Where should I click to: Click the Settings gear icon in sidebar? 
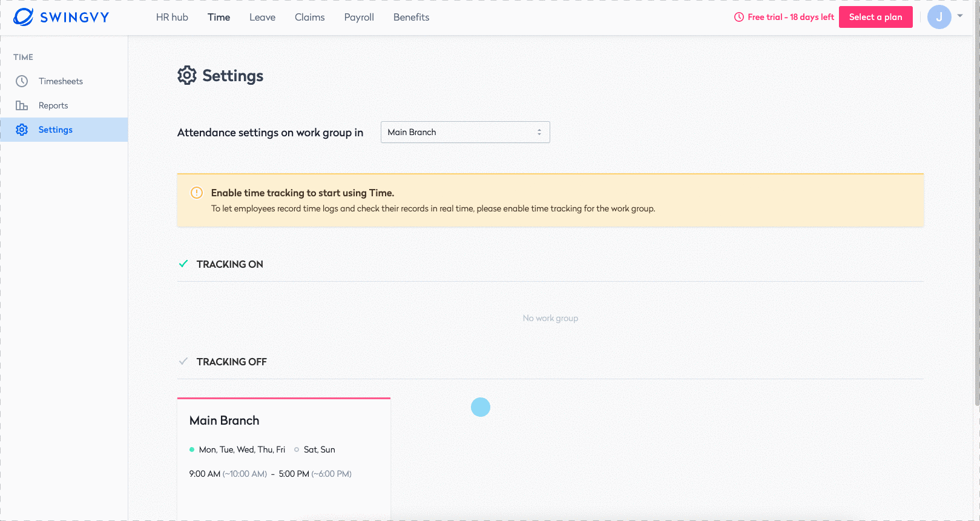(x=22, y=130)
